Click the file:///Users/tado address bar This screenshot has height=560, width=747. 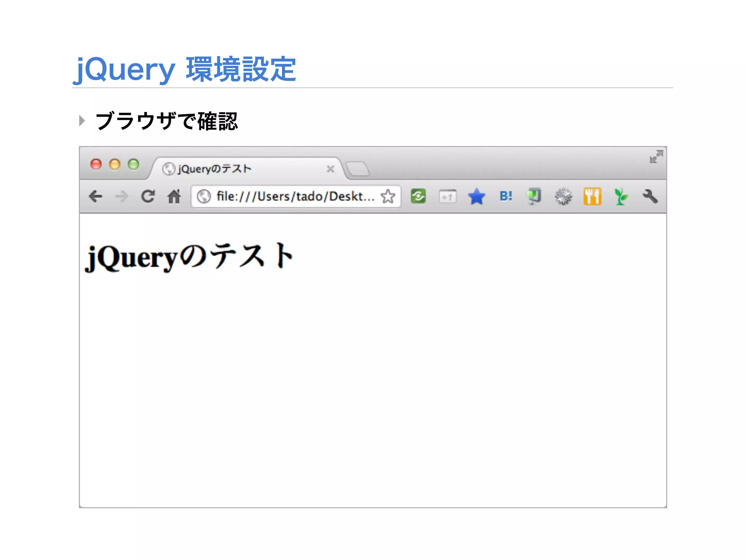pyautogui.click(x=295, y=197)
